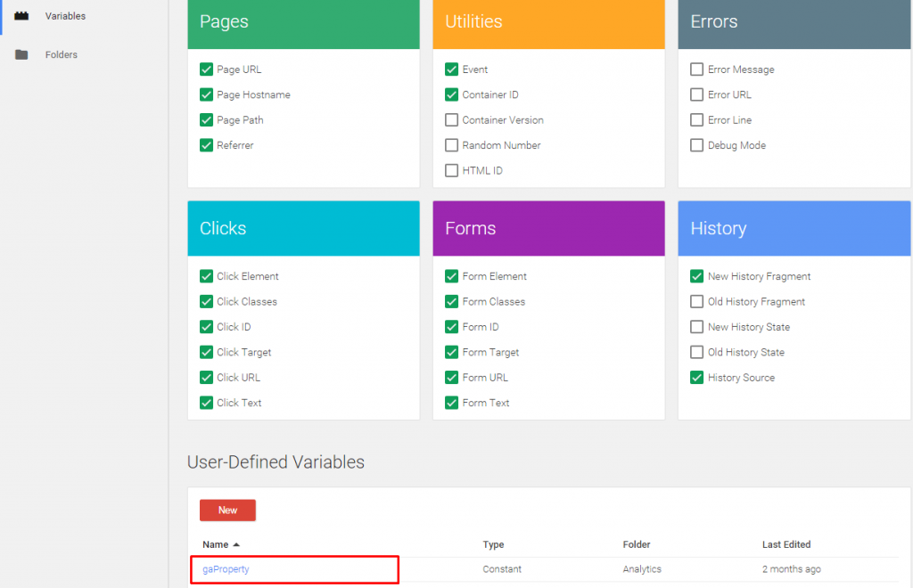Enable the HTML ID checkbox
The height and width of the screenshot is (588, 913).
(x=452, y=170)
